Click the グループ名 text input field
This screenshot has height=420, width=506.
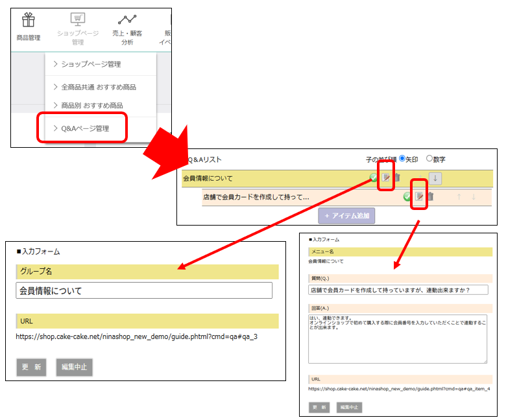144,290
